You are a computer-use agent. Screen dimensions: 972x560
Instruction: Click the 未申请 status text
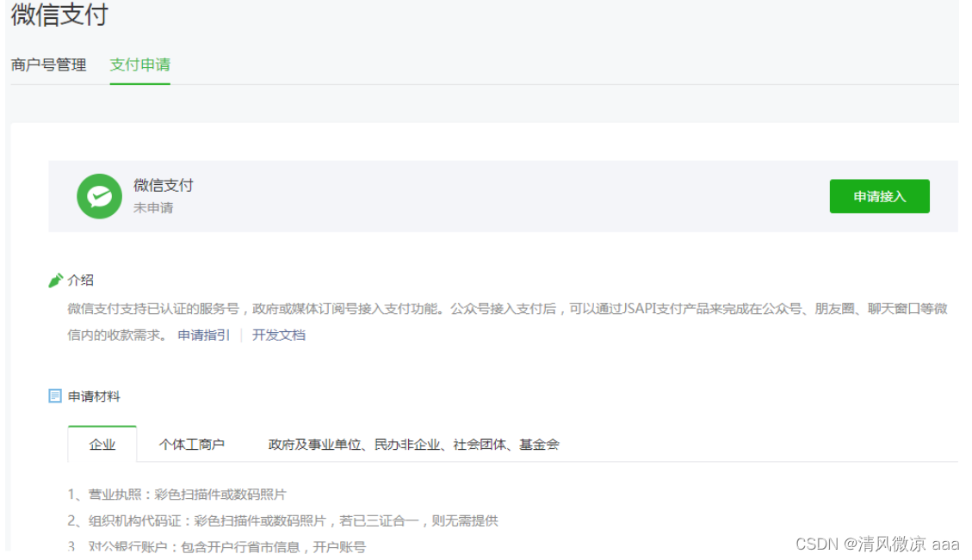point(153,208)
